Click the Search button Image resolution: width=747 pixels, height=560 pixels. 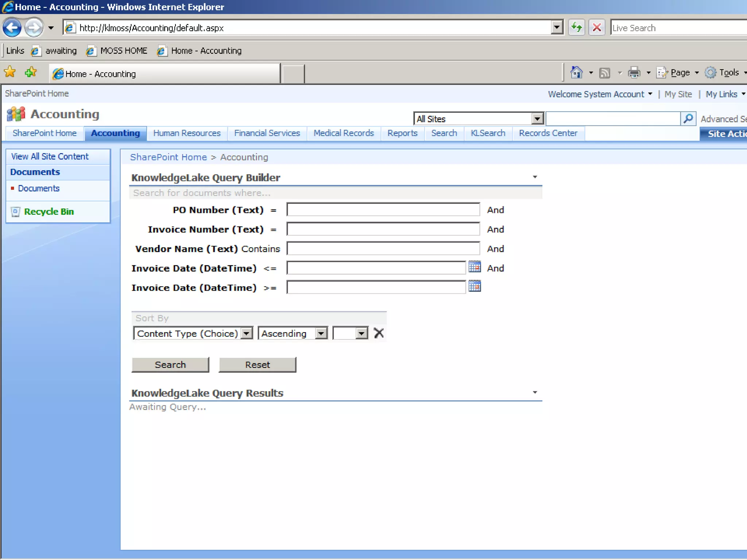170,365
